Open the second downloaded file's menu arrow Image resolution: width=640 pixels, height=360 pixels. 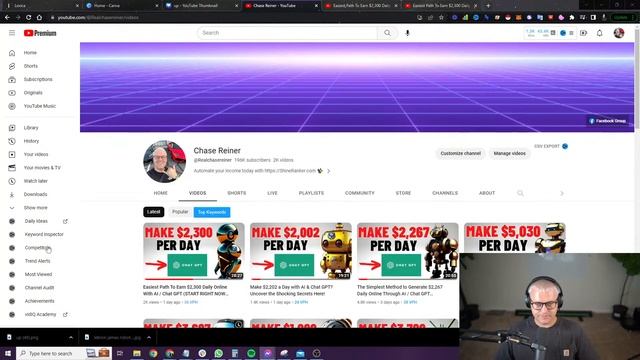point(149,338)
